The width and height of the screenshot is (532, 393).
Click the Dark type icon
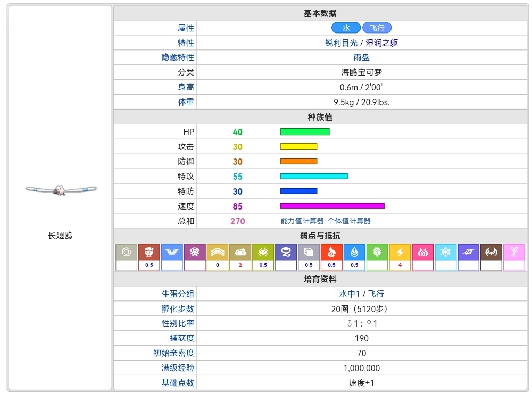coord(491,252)
